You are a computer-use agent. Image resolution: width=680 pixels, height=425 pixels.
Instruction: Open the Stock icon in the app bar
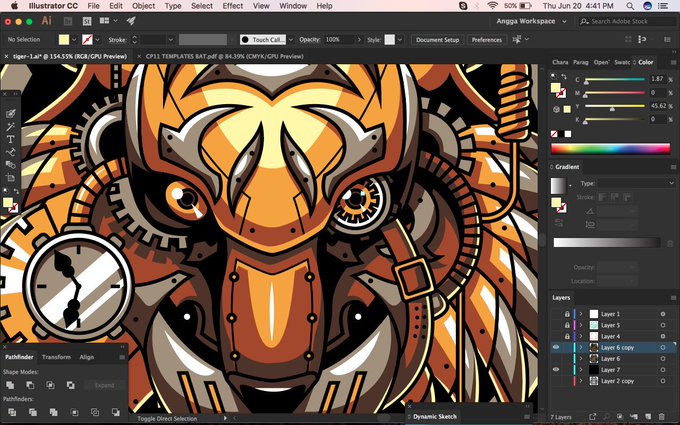point(87,21)
